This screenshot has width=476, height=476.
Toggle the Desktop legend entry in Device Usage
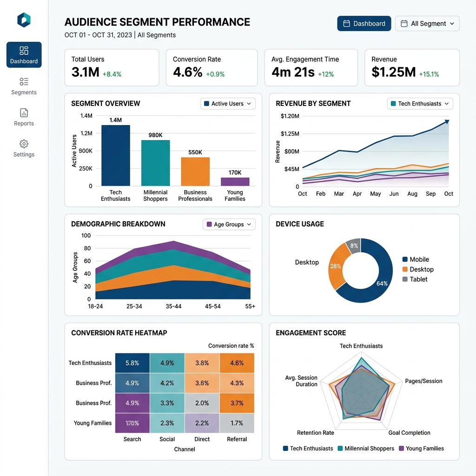[418, 269]
